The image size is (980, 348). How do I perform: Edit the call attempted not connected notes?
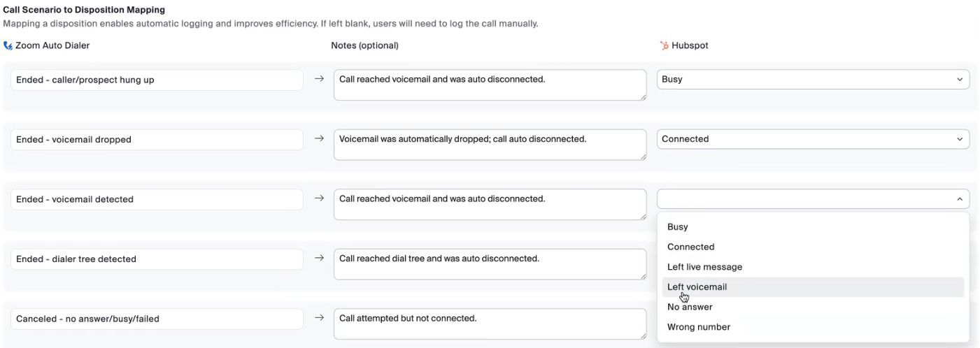[x=490, y=324]
